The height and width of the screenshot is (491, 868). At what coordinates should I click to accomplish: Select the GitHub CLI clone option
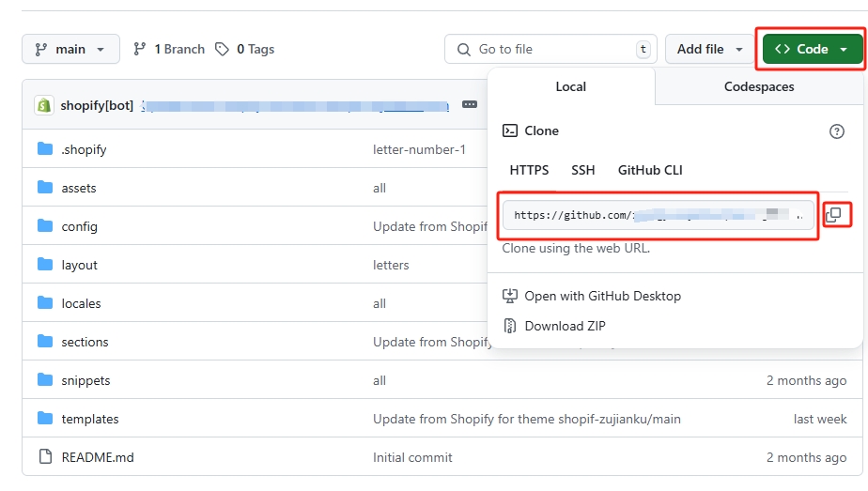coord(650,170)
